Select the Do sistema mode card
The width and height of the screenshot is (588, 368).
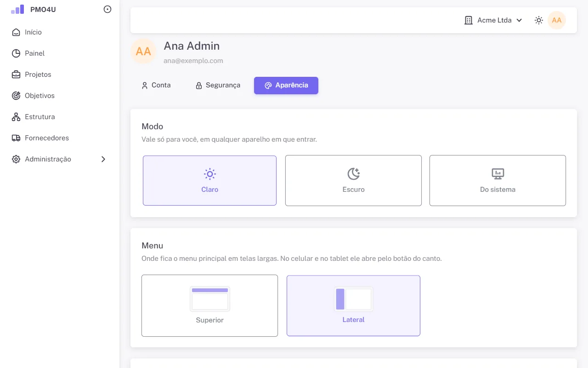498,180
